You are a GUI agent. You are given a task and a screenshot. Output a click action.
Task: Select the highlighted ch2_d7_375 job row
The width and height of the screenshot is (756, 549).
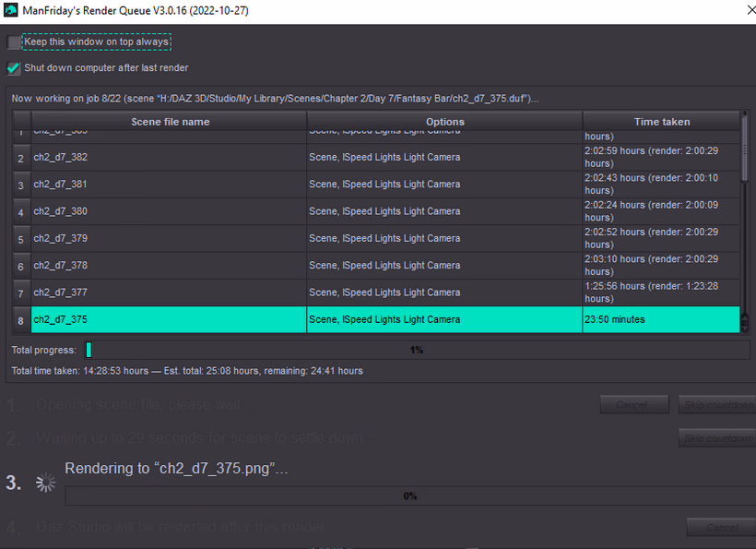(x=169, y=320)
